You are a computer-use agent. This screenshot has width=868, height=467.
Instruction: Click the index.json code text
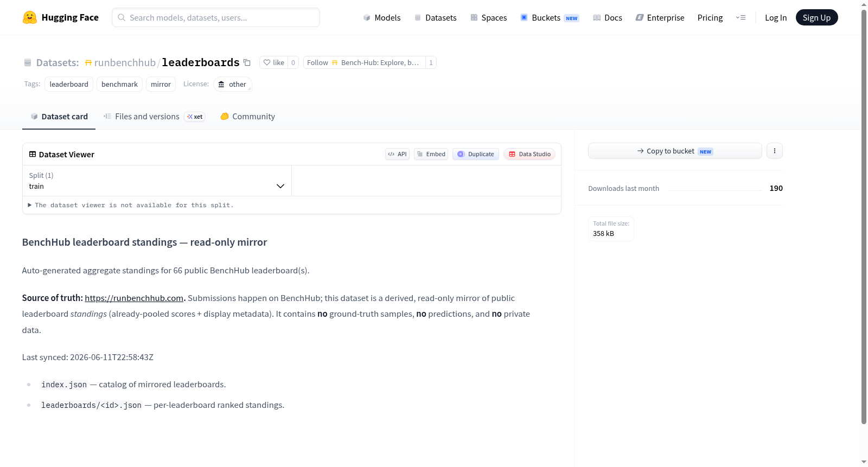point(64,385)
